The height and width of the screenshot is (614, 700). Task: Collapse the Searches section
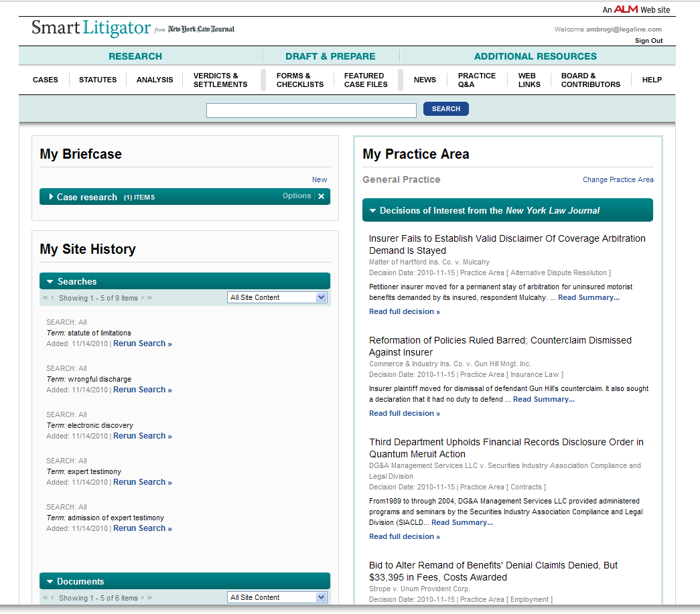click(50, 282)
